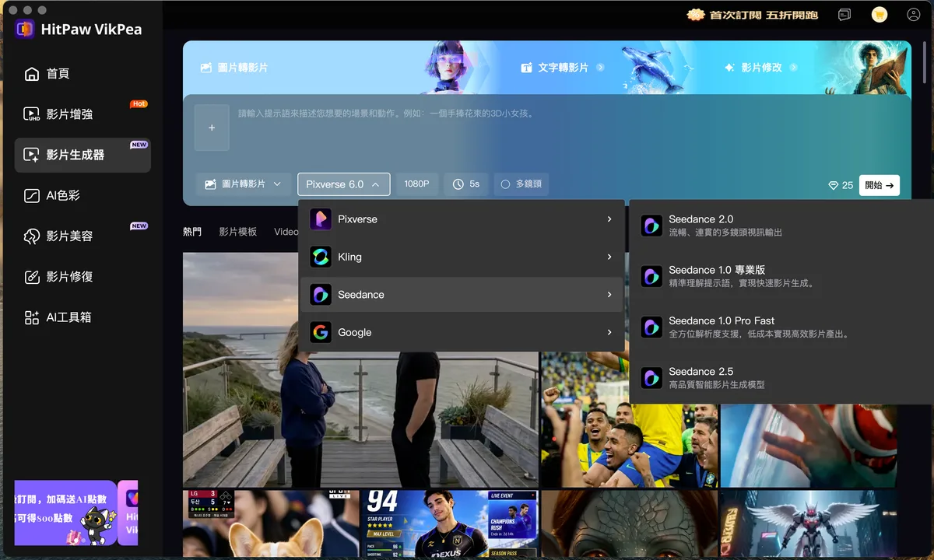934x560 pixels.
Task: Select Seedance 2.0 model
Action: point(781,226)
